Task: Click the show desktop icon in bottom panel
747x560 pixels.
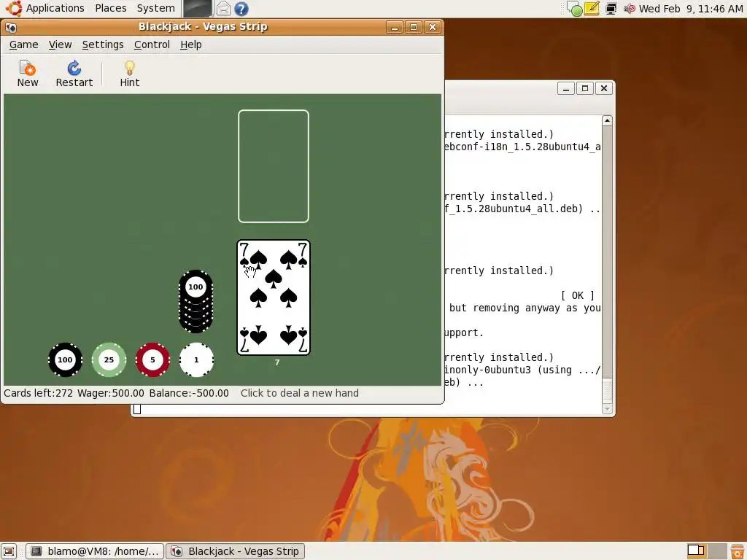Action: [x=9, y=551]
